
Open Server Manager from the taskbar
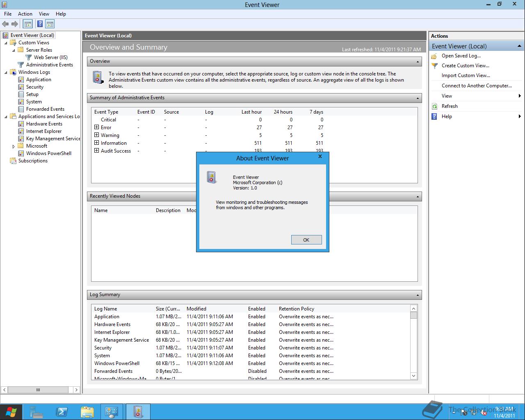click(x=37, y=412)
